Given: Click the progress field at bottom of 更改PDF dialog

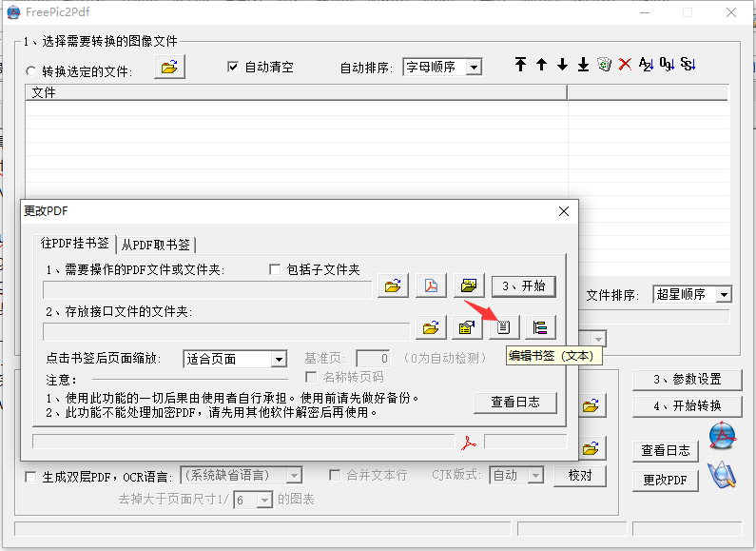Looking at the screenshot, I should [243, 442].
